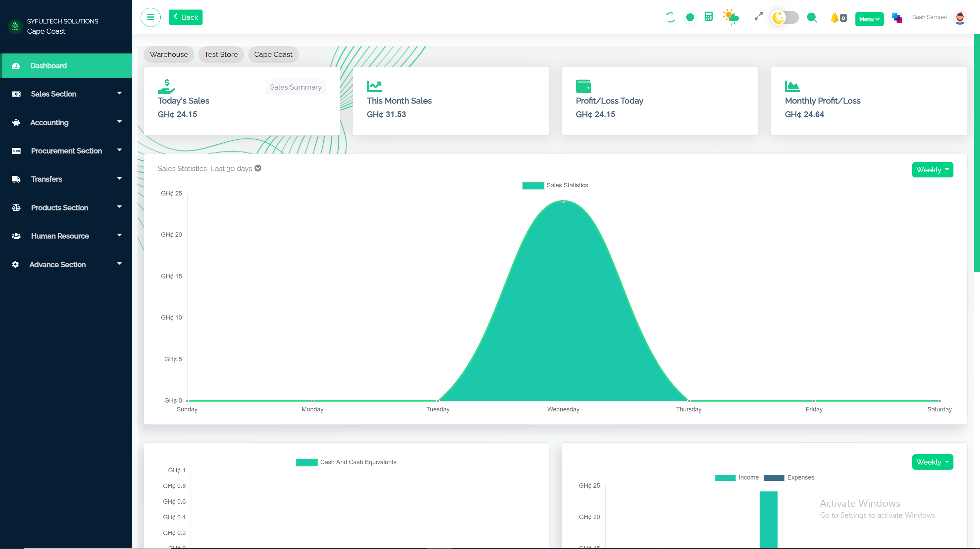Click the SyfulTech company logo

tap(15, 26)
